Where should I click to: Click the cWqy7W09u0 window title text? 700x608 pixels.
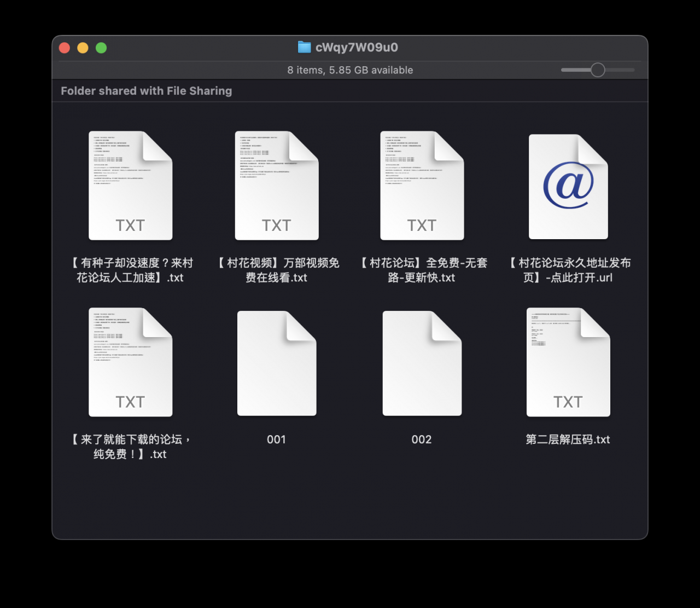[x=357, y=47]
